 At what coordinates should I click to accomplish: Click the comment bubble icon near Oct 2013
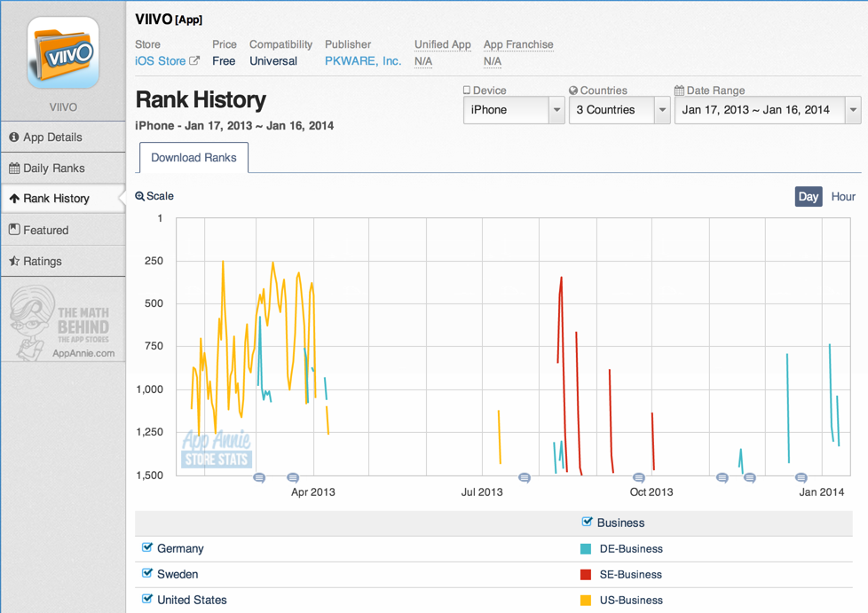coord(638,478)
